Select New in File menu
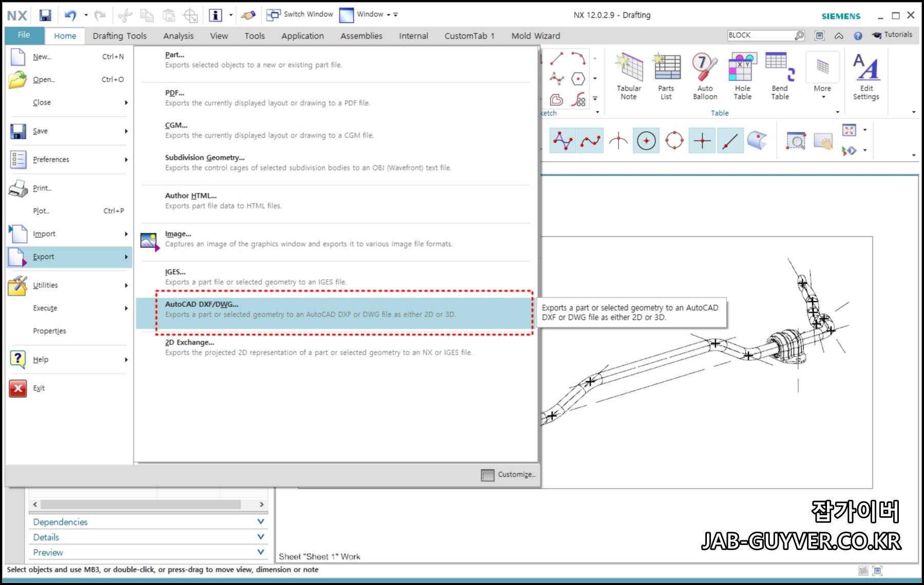 coord(69,56)
